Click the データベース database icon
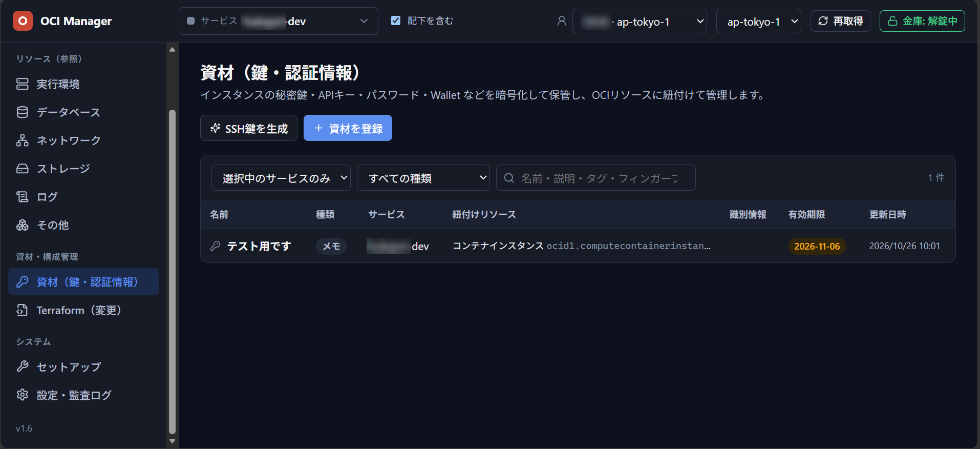Image resolution: width=980 pixels, height=449 pixels. 23,112
